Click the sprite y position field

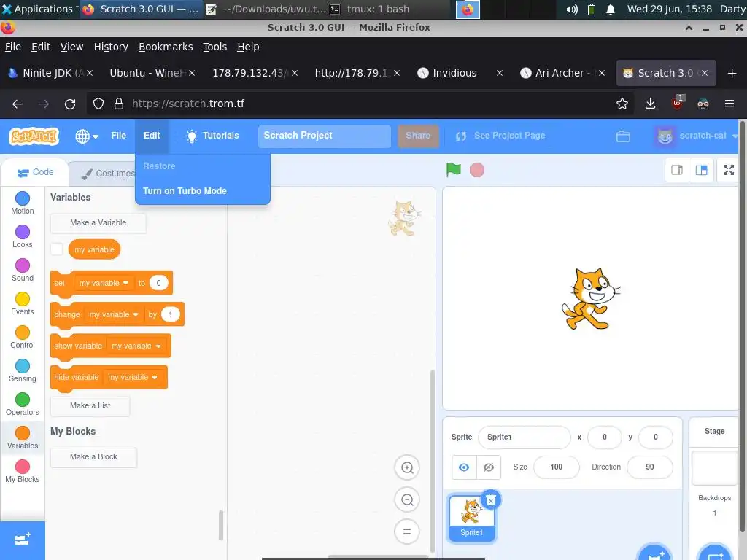pos(656,437)
